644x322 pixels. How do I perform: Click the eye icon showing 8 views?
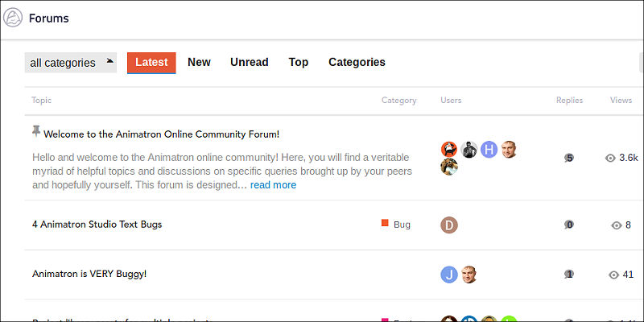coord(617,225)
